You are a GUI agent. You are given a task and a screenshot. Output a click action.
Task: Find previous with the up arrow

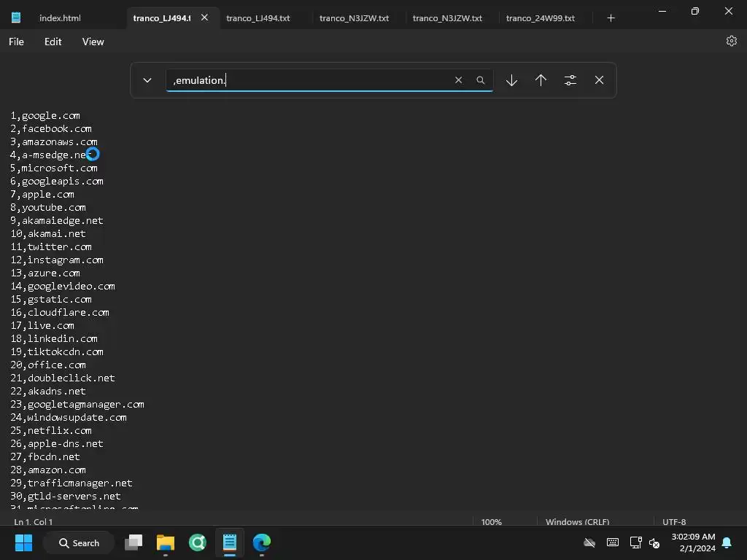541,80
